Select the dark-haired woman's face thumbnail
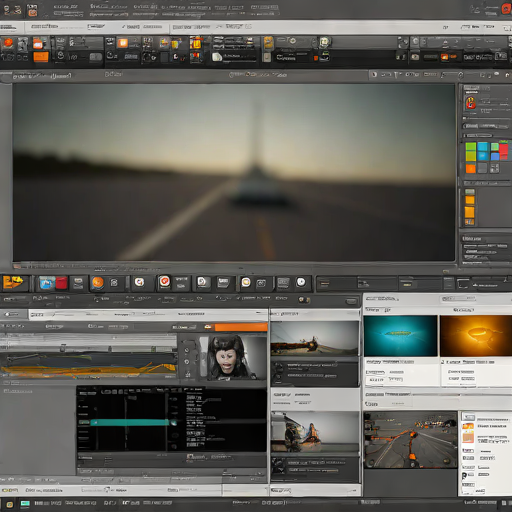This screenshot has height=512, width=512. (x=233, y=358)
